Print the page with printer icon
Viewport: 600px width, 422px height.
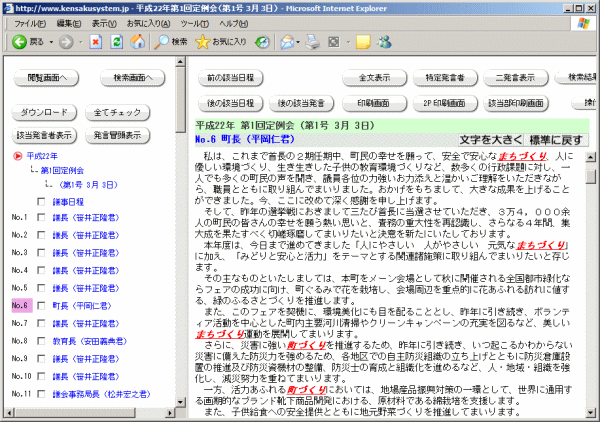[x=313, y=42]
